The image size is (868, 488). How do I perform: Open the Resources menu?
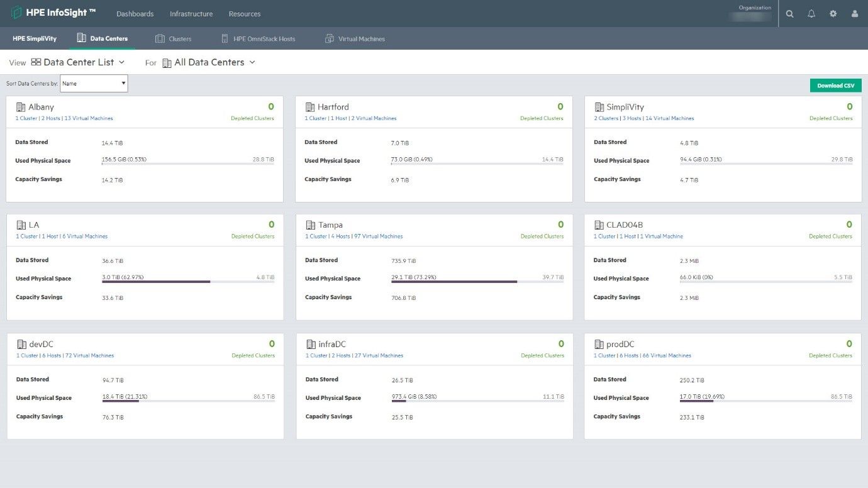pyautogui.click(x=245, y=14)
